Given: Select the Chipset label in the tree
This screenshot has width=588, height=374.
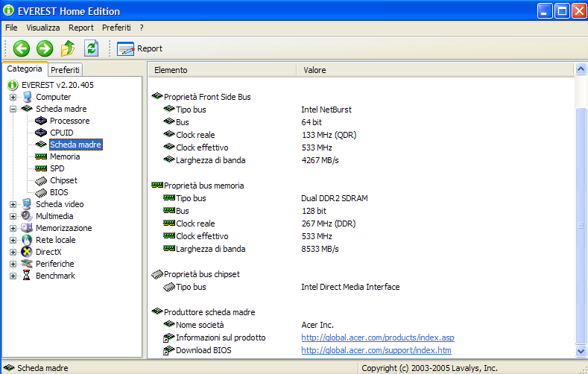Looking at the screenshot, I should [x=64, y=180].
